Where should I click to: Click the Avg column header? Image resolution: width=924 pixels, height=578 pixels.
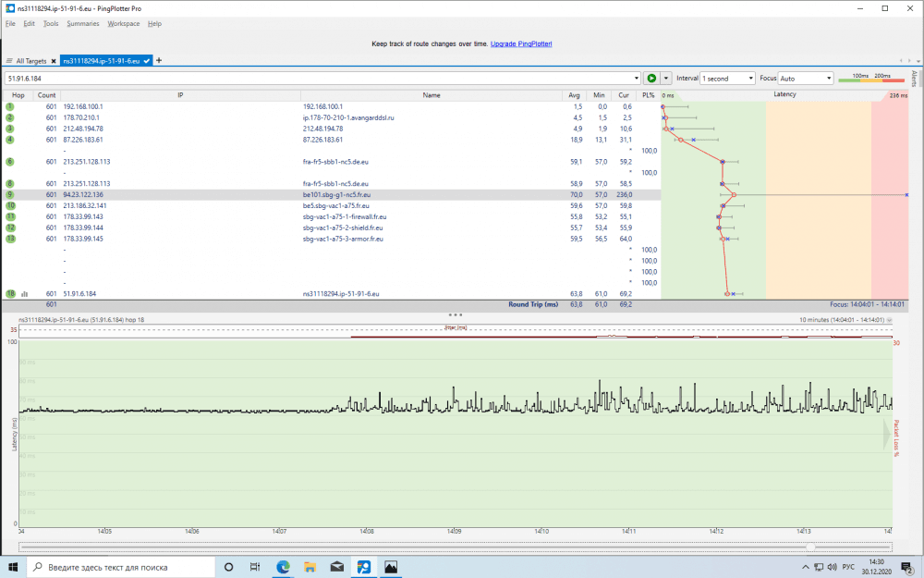(x=574, y=94)
